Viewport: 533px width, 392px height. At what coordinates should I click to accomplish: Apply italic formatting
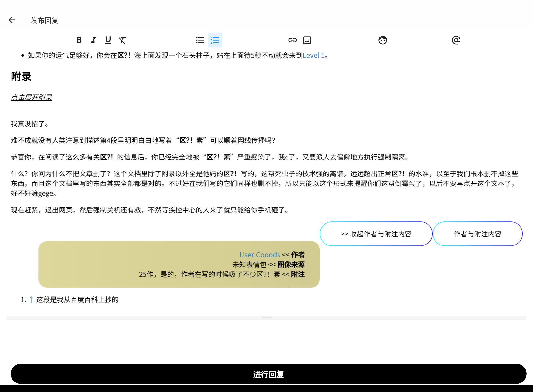pos(93,40)
